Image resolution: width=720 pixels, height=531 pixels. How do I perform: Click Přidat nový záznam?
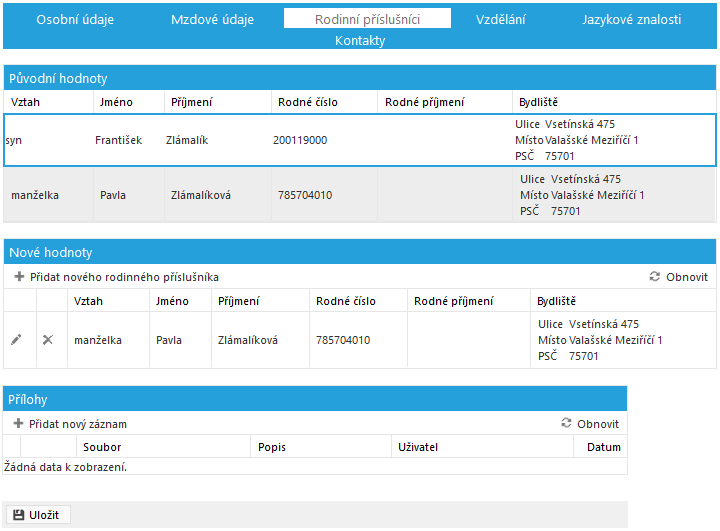(x=78, y=424)
